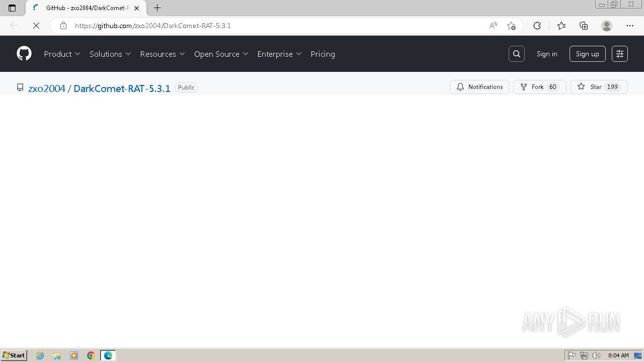The width and height of the screenshot is (644, 362).
Task: Close the GitHub tab
Action: pos(136,8)
